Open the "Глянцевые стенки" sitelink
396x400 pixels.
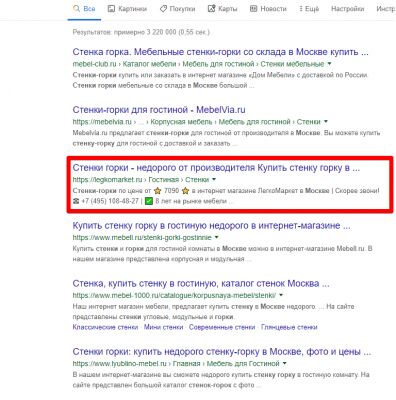(x=289, y=327)
